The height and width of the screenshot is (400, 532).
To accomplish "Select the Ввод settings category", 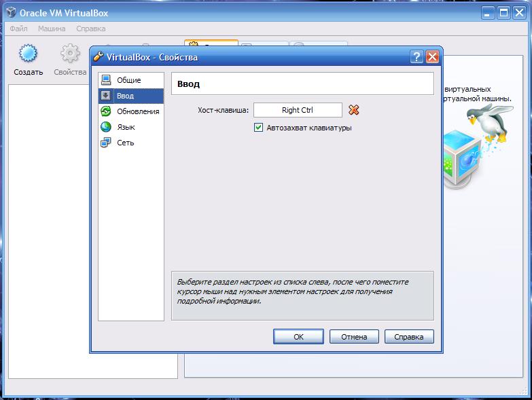I will [x=131, y=96].
